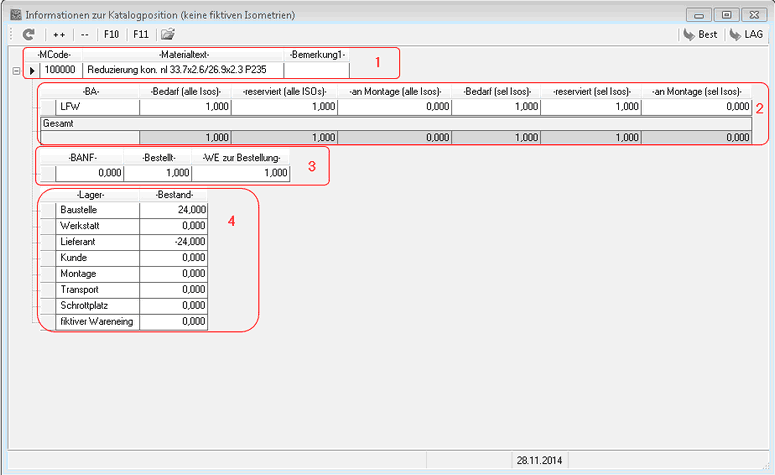The image size is (775, 475).
Task: Select the Baustelle warehouse row
Action: tap(93, 209)
